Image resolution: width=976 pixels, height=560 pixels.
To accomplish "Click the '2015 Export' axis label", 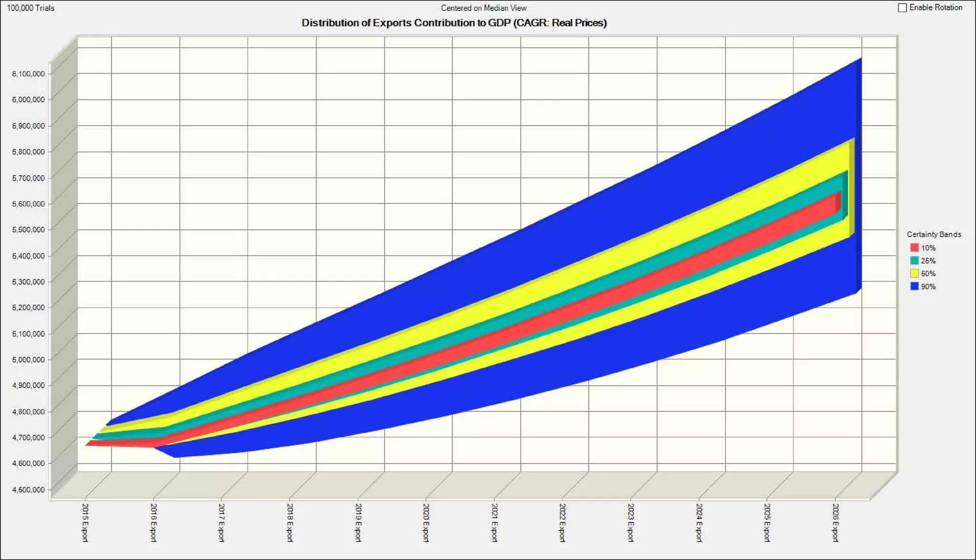I will tap(85, 522).
